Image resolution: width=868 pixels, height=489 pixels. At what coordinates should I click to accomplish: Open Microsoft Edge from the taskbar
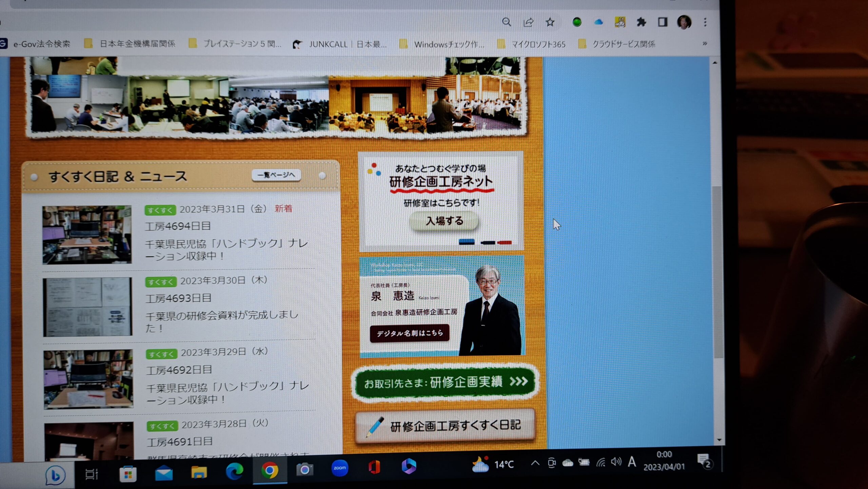click(x=234, y=471)
